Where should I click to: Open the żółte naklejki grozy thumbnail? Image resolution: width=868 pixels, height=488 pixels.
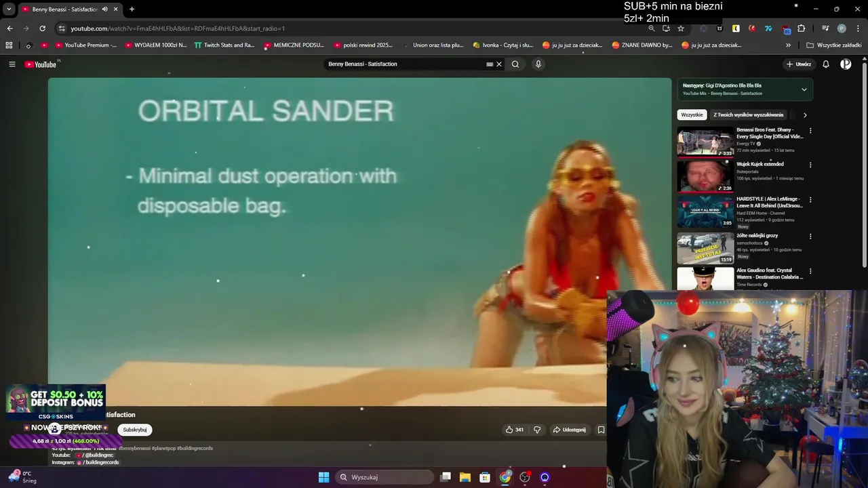coord(705,248)
